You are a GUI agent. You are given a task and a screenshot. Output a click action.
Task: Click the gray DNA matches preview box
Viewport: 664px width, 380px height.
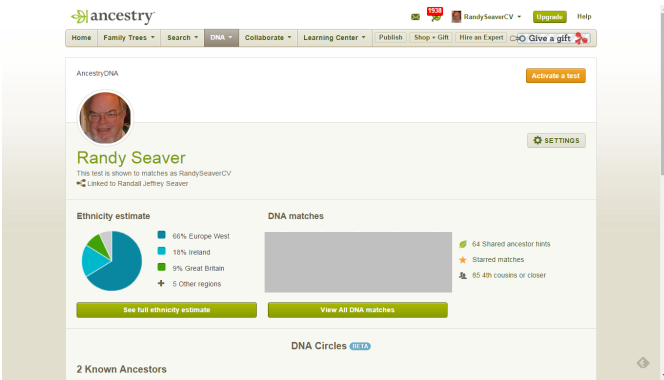(x=358, y=262)
